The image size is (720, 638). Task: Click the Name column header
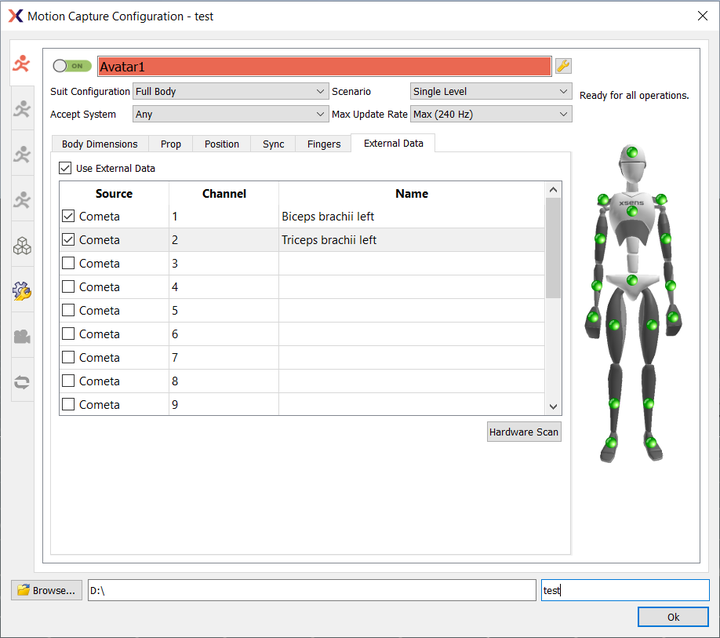(x=411, y=193)
